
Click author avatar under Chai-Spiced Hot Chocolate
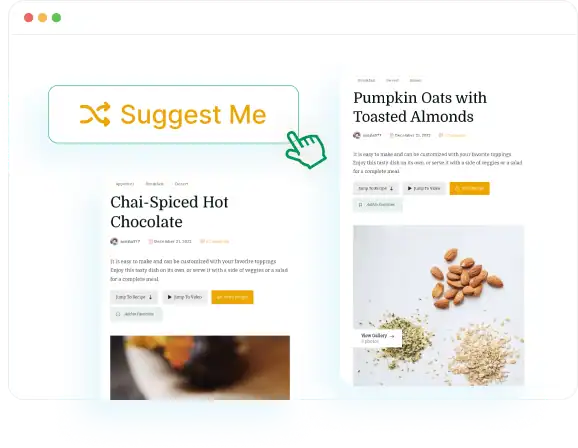pos(114,242)
